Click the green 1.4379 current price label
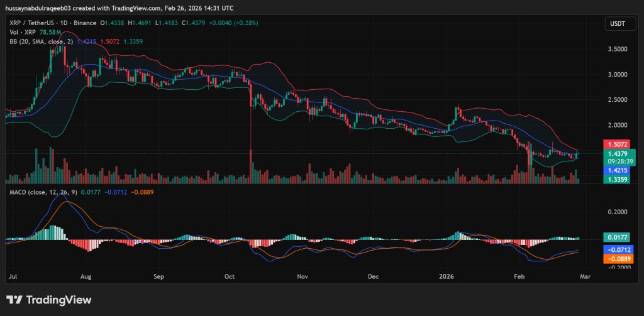This screenshot has height=316, width=644. click(x=616, y=153)
